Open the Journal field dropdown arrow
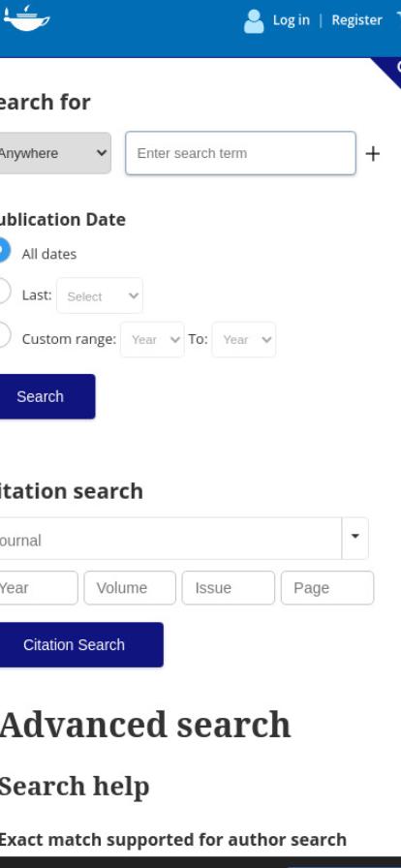 click(x=355, y=538)
